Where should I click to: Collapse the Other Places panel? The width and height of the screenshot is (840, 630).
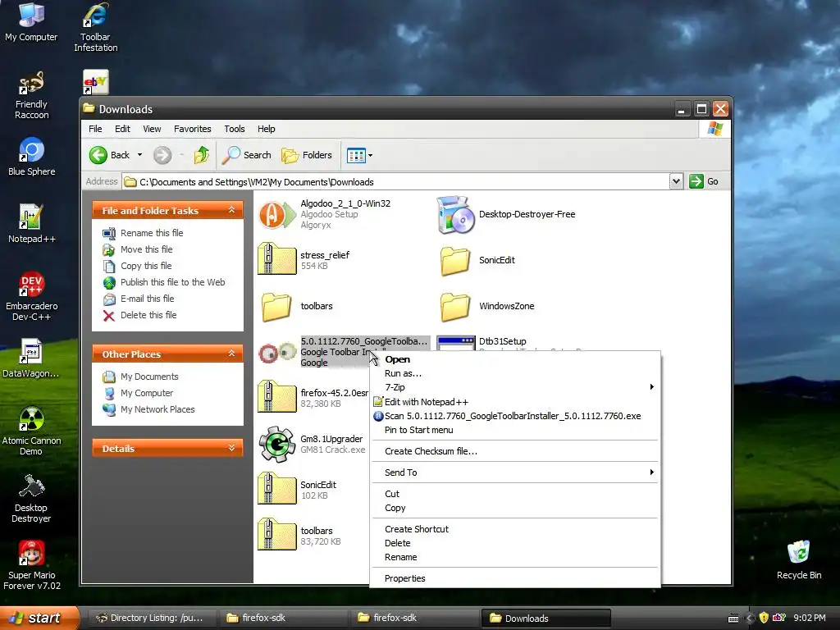point(231,354)
